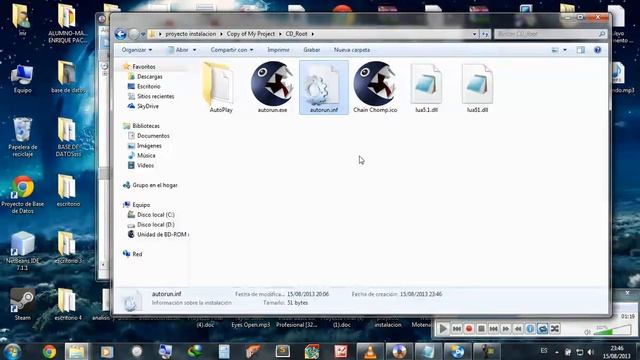Open the Organizar menu
The height and width of the screenshot is (360, 640).
[x=137, y=50]
